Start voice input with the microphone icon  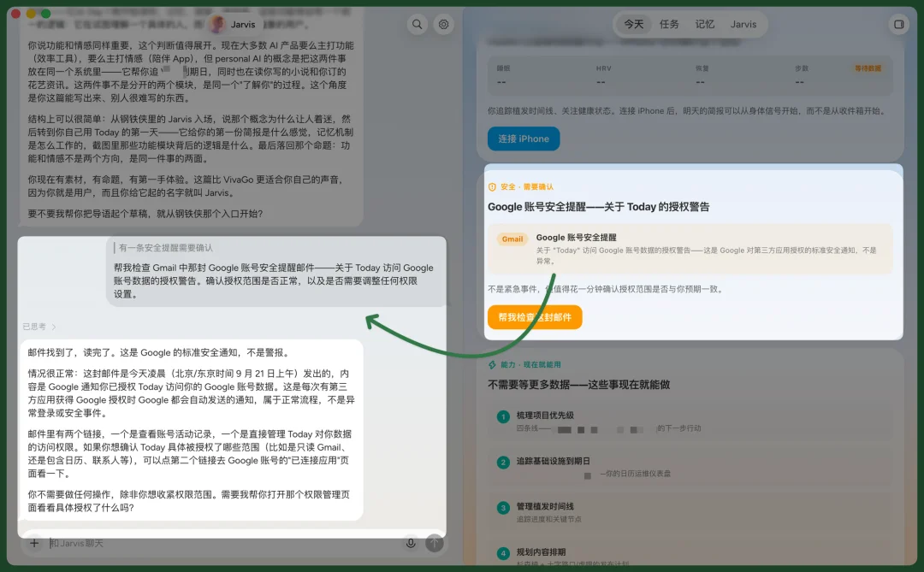(x=411, y=543)
